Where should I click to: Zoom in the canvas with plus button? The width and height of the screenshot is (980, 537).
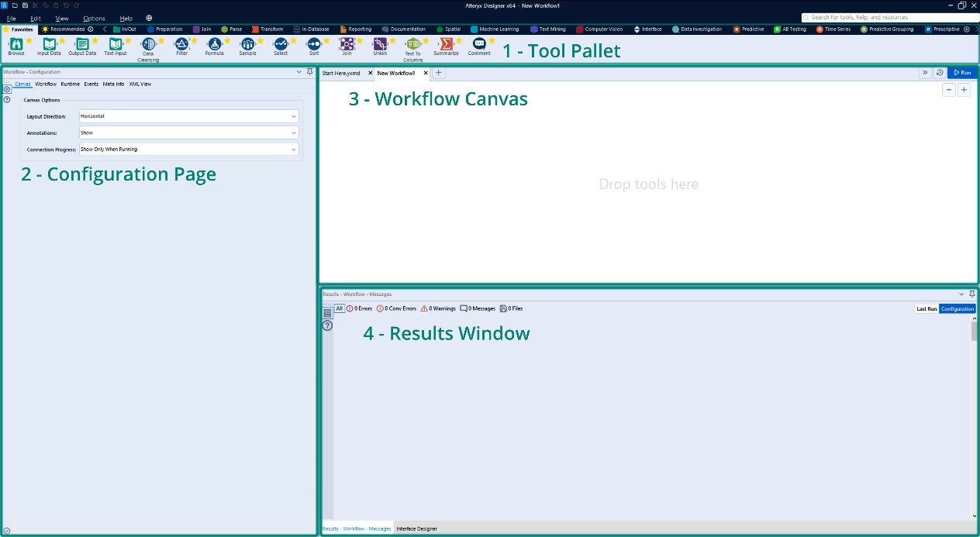964,90
